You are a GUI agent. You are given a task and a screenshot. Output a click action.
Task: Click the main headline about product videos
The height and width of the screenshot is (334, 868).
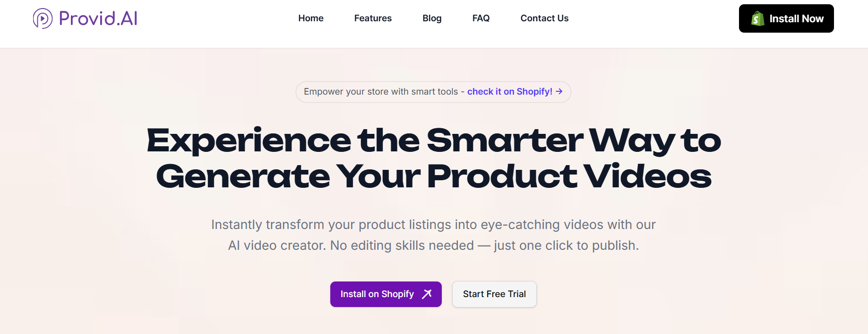tap(433, 158)
